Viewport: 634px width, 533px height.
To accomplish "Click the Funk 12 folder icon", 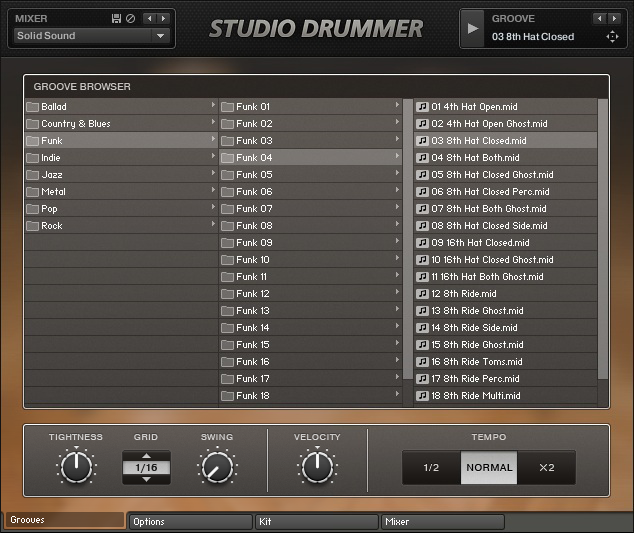I will click(227, 294).
